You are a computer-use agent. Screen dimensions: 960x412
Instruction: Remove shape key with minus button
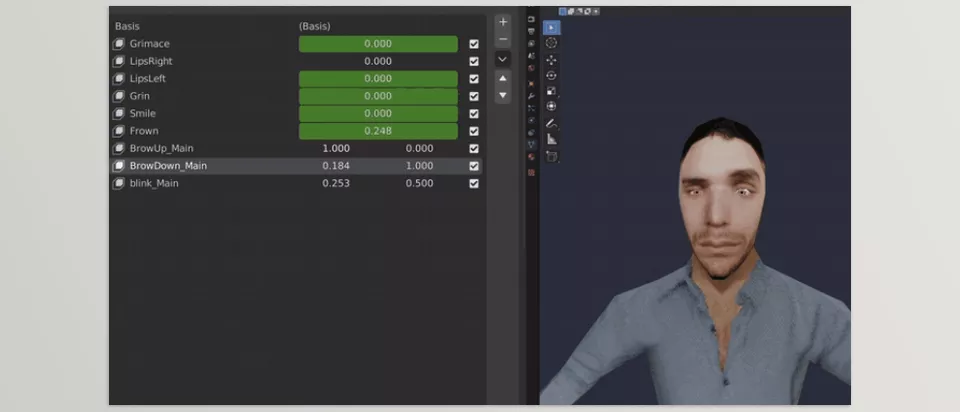click(503, 39)
